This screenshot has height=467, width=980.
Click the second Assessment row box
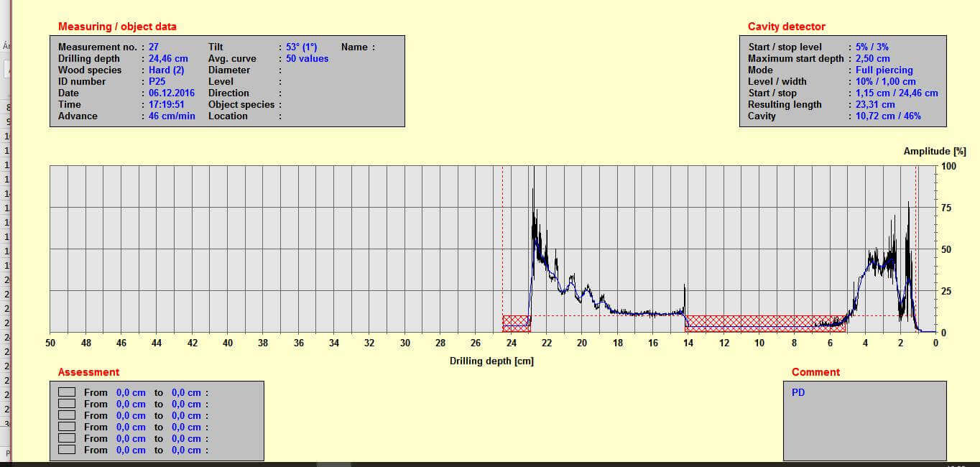(66, 404)
